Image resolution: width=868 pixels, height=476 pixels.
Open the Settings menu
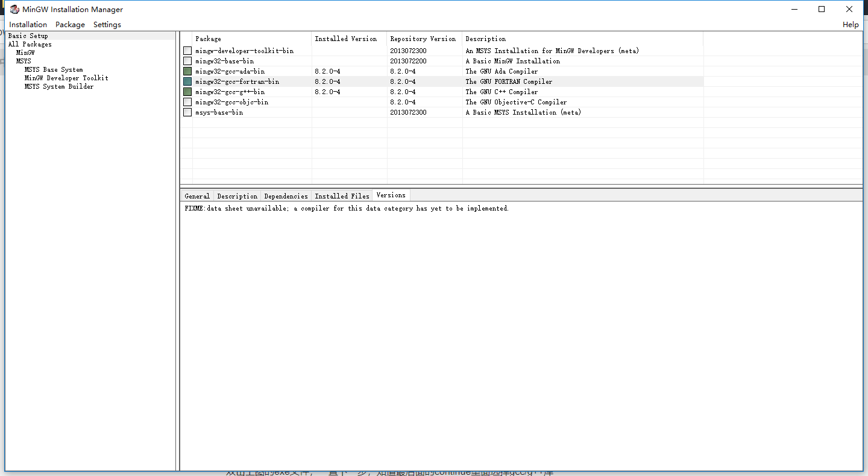point(107,25)
